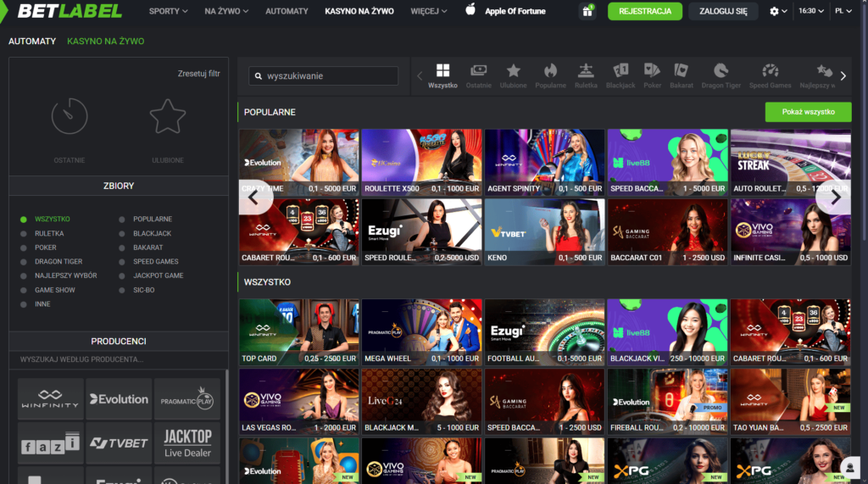Open the PL language dropdown
The width and height of the screenshot is (868, 484).
[x=843, y=11]
